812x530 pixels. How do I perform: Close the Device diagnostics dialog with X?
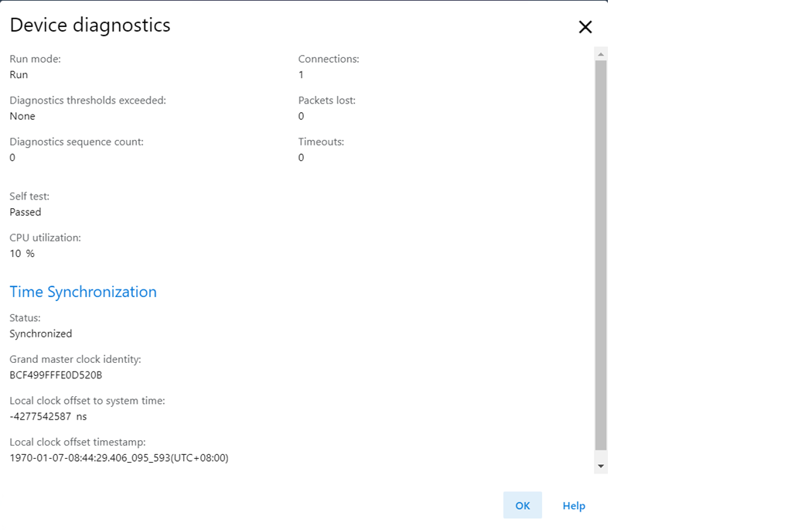[x=585, y=27]
